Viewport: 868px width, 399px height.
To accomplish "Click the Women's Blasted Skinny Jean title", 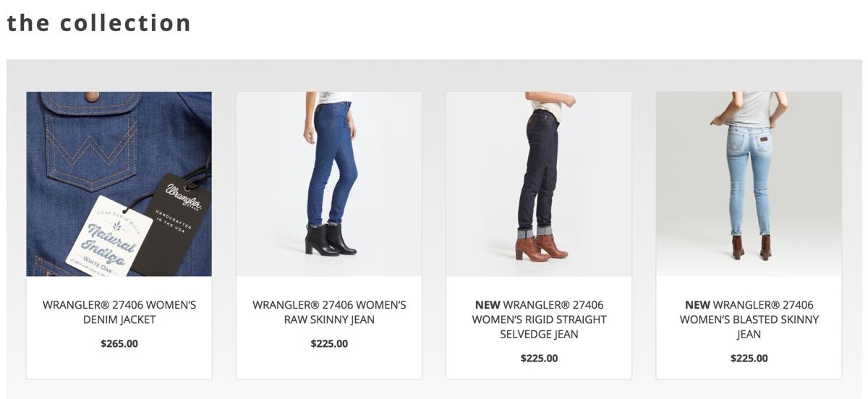I will (749, 319).
